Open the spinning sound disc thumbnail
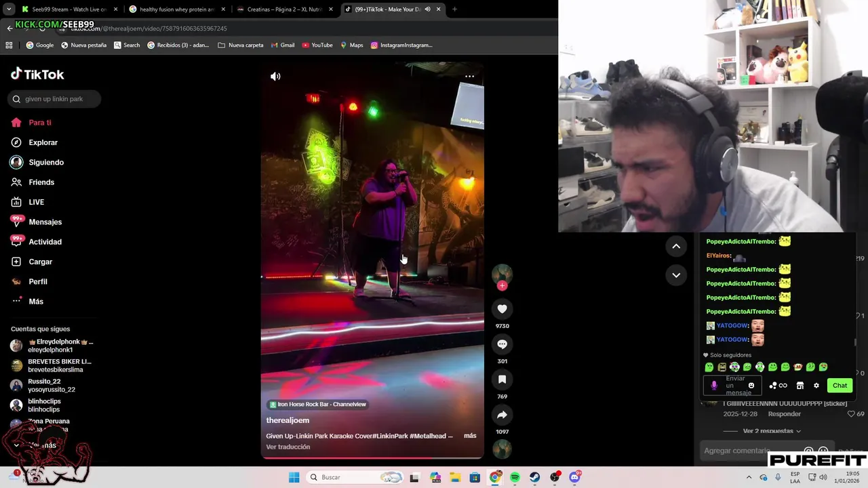Screen dimensions: 868x488 [502, 449]
